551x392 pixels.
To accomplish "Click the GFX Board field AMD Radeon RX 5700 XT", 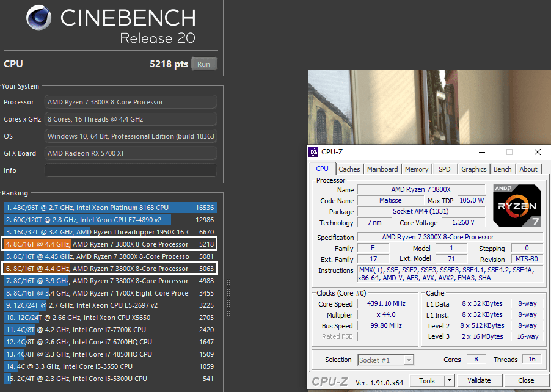I will coord(130,153).
